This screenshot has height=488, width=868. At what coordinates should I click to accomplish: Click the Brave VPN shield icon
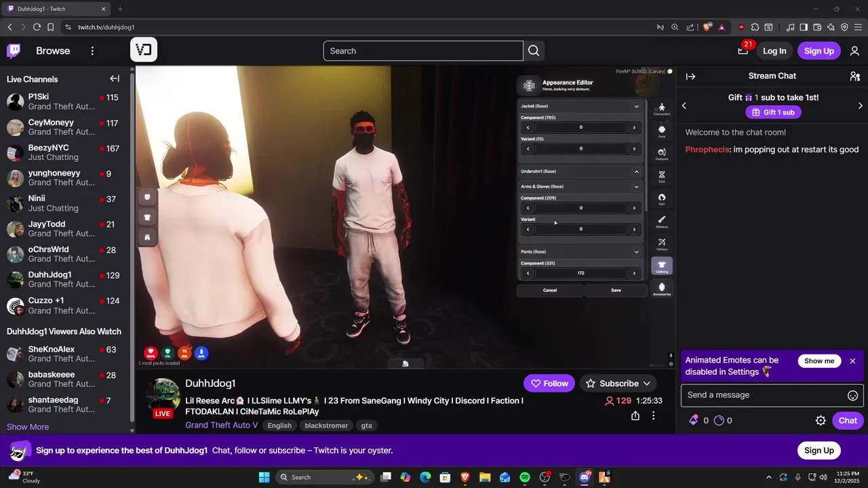click(x=844, y=27)
